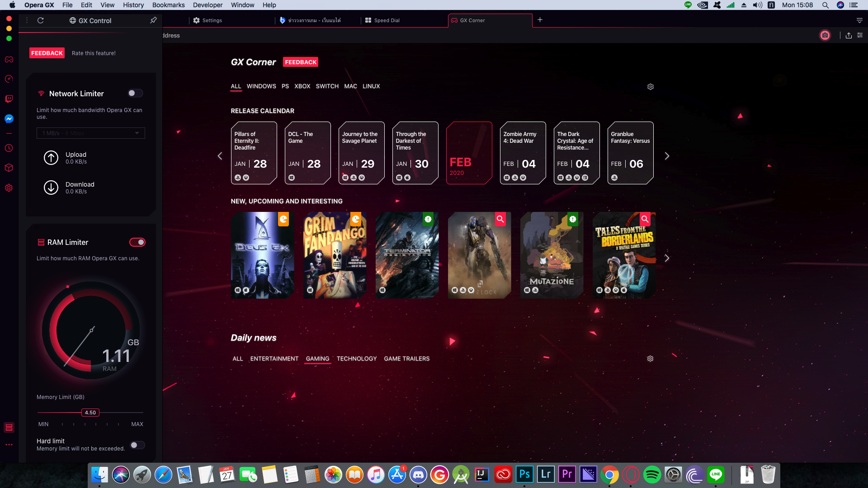Click FEEDBACK button beside GX Corner title
Viewport: 868px width, 488px height.
point(300,62)
